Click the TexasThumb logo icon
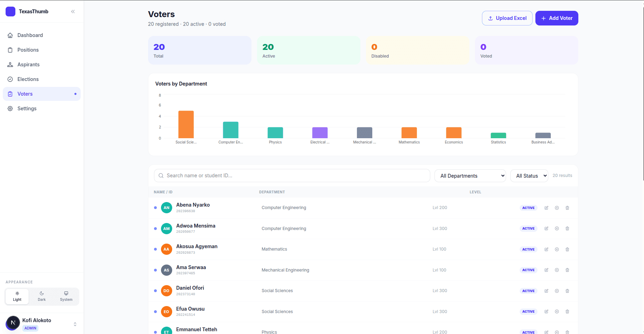The width and height of the screenshot is (644, 334). pos(10,11)
